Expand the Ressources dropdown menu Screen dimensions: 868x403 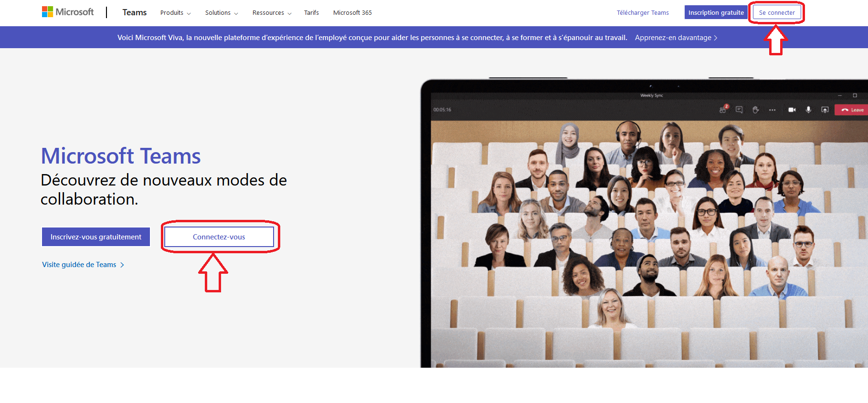click(x=272, y=13)
